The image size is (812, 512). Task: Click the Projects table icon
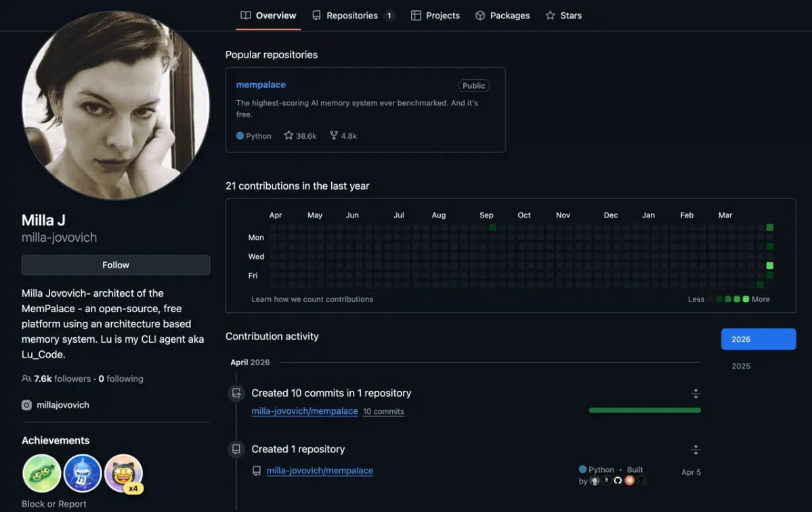416,16
